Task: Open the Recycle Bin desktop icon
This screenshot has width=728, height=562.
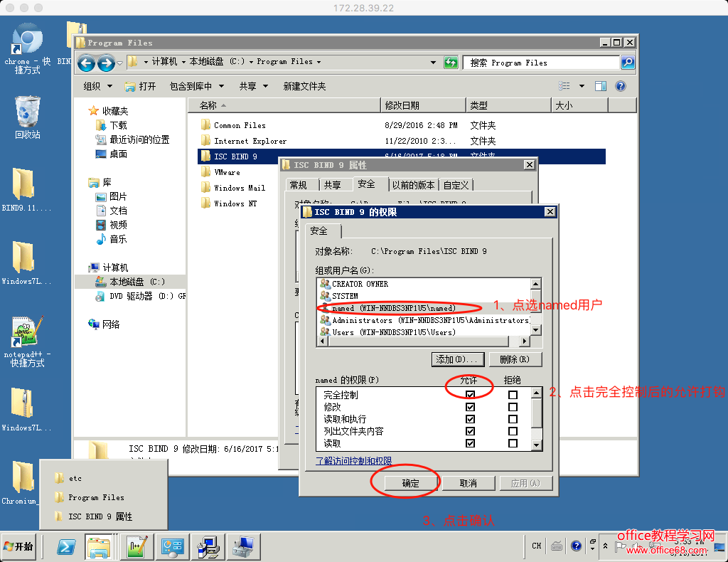Action: (28, 117)
